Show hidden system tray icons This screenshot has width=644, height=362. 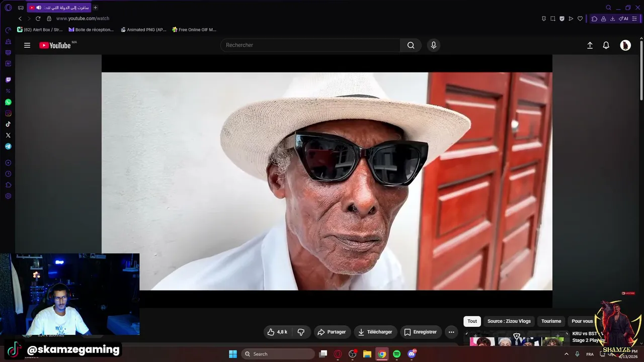pyautogui.click(x=566, y=354)
